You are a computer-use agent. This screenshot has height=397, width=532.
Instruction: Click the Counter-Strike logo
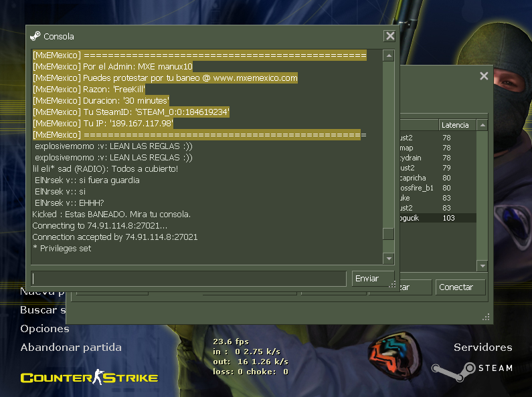pyautogui.click(x=89, y=377)
